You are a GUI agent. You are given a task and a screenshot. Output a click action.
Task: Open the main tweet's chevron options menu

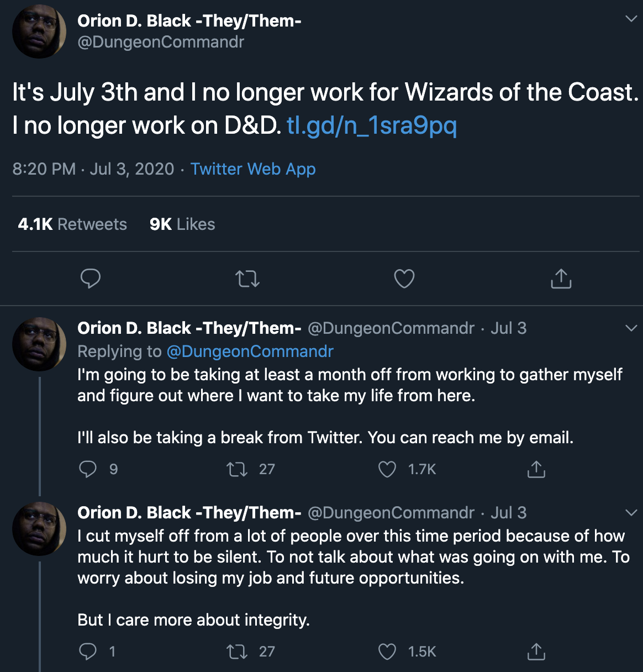[x=631, y=19]
